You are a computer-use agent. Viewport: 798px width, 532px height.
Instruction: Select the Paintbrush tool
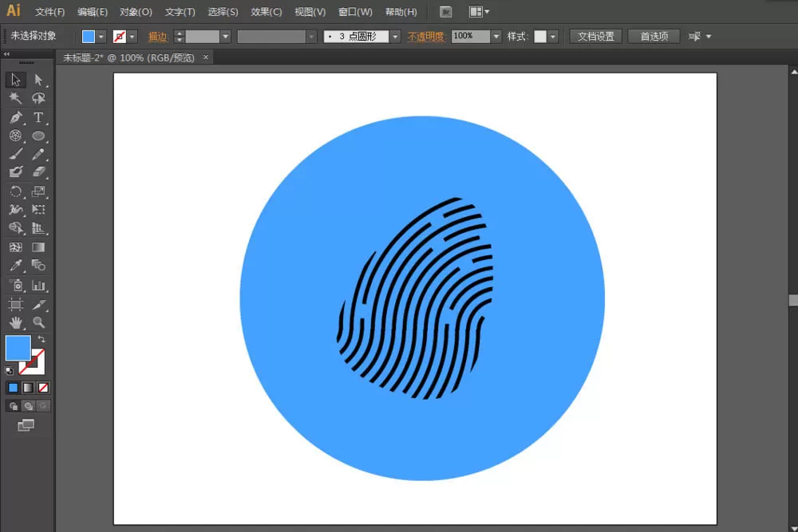tap(15, 154)
